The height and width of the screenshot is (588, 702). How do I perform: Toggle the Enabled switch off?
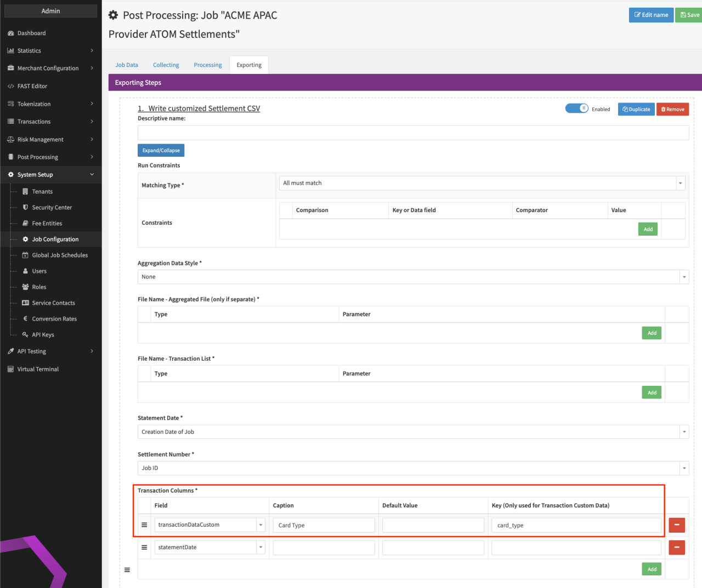pyautogui.click(x=576, y=109)
